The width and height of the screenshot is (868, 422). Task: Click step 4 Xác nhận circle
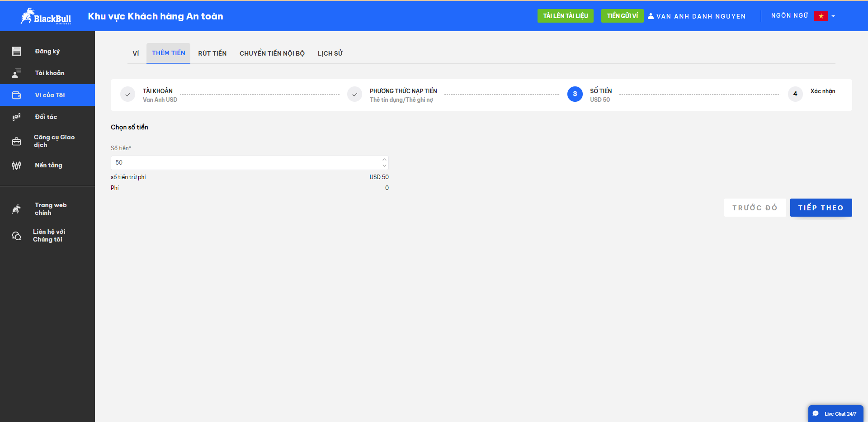coord(795,94)
